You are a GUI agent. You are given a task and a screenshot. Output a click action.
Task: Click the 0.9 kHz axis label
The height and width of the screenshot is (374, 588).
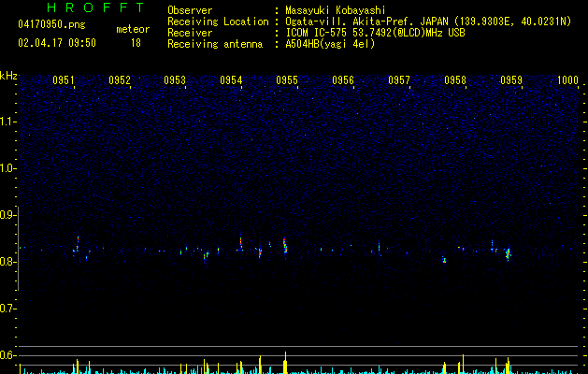8,215
